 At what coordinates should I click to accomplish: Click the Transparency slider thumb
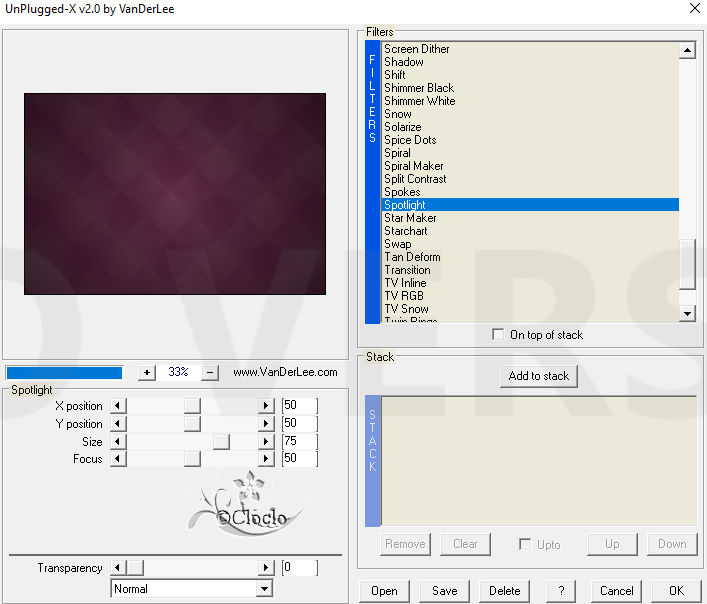click(x=135, y=567)
